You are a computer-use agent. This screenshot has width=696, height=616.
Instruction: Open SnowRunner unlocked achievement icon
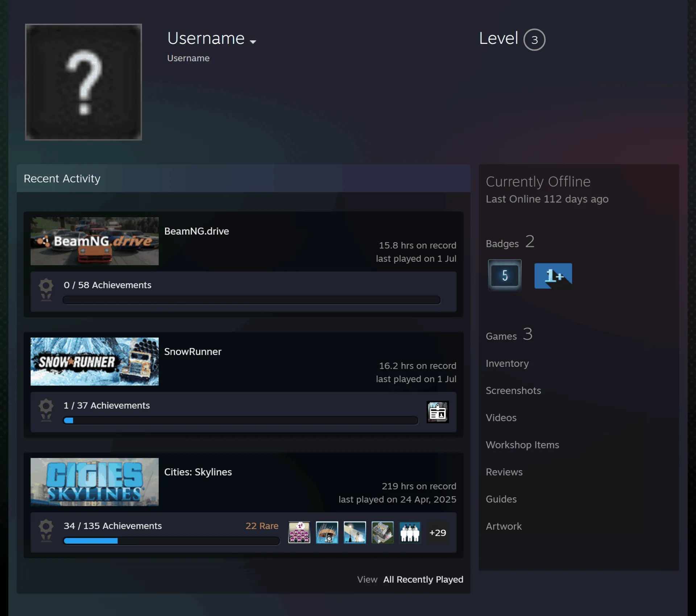click(438, 412)
